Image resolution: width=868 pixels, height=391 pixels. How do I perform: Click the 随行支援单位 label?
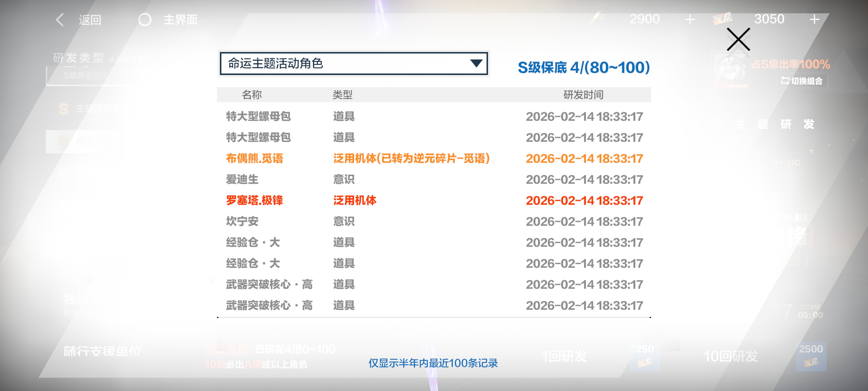[103, 351]
